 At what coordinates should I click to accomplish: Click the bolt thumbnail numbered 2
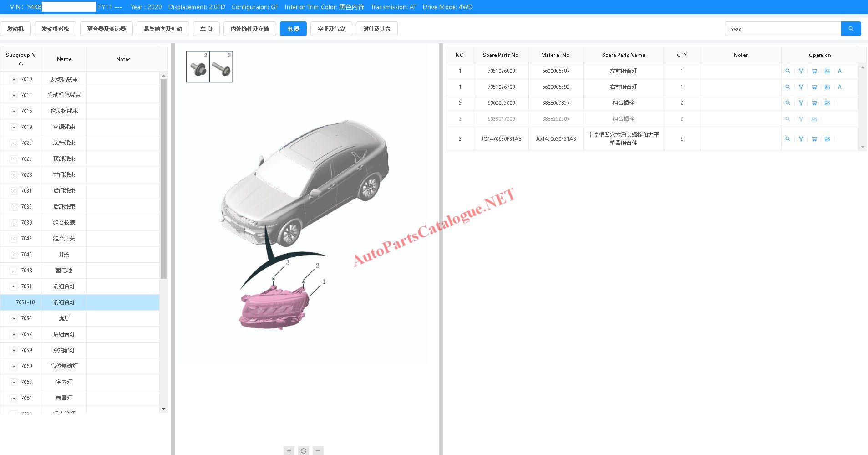198,67
